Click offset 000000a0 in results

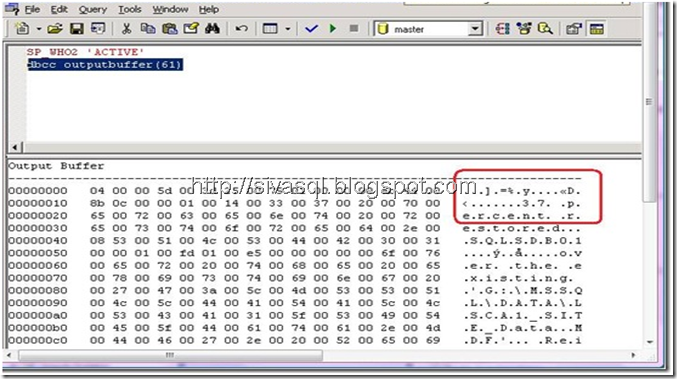[x=38, y=316]
